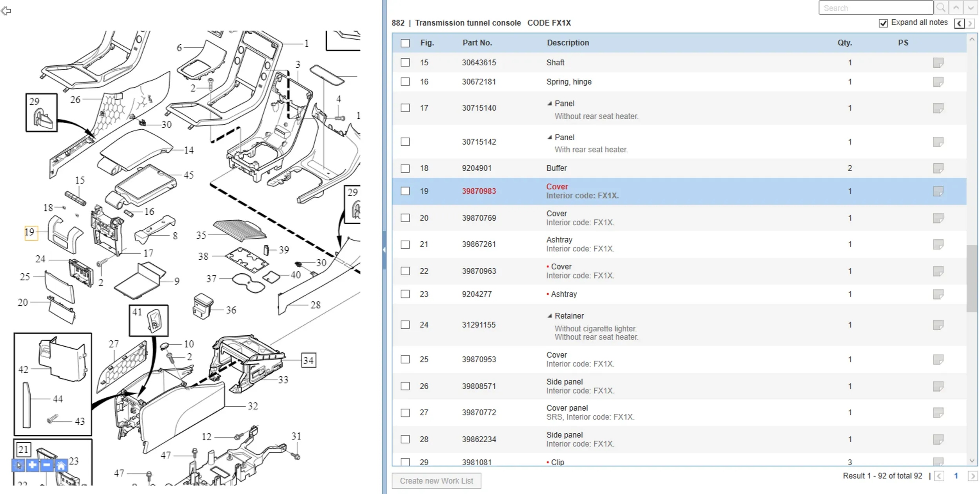The width and height of the screenshot is (980, 494).
Task: Open note icon for Shaft row
Action: click(938, 63)
